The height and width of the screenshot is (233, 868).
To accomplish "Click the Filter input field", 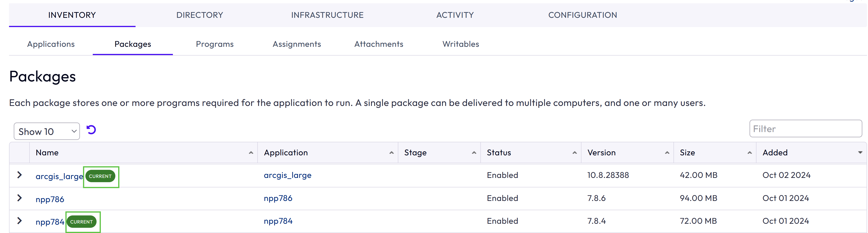I will tap(806, 129).
